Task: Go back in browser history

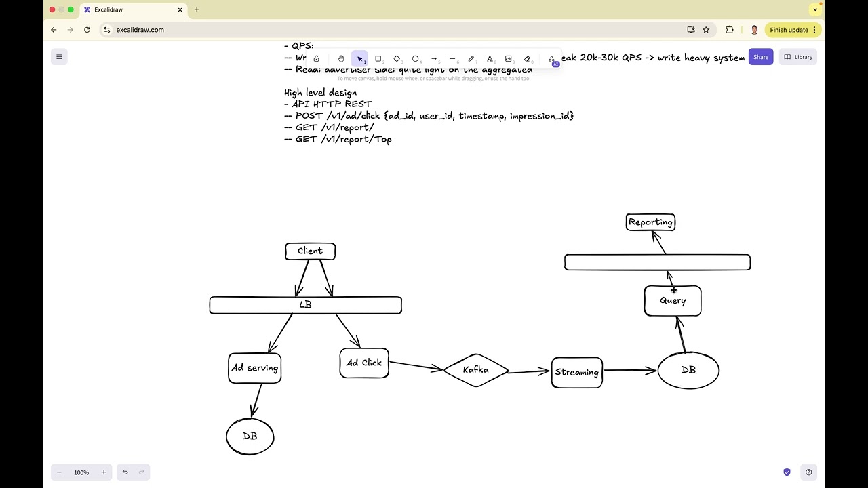Action: point(54,30)
